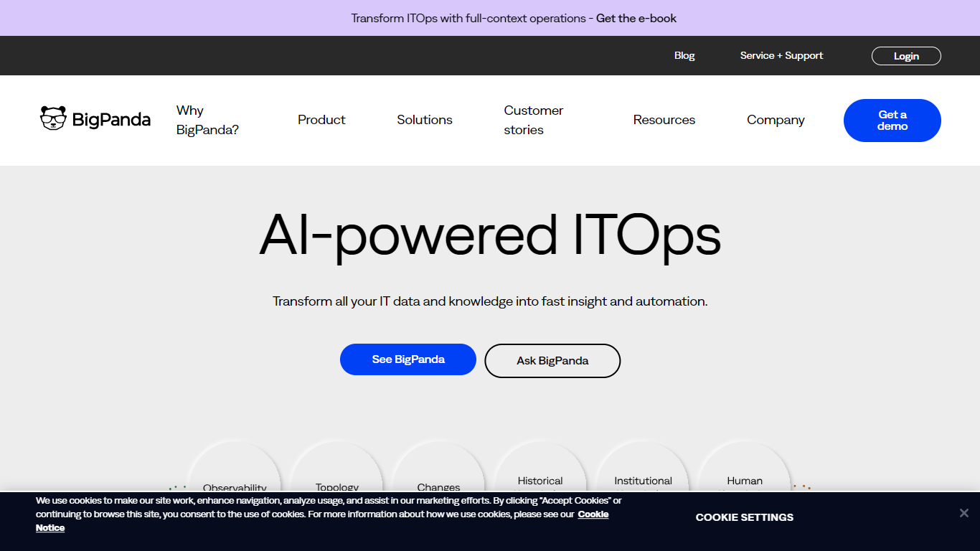Click the See BigPanda button
Screen dimensions: 980x551
(x=408, y=359)
